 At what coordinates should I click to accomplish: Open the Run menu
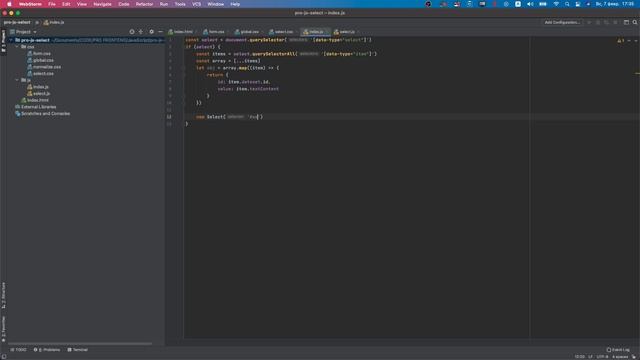[164, 4]
